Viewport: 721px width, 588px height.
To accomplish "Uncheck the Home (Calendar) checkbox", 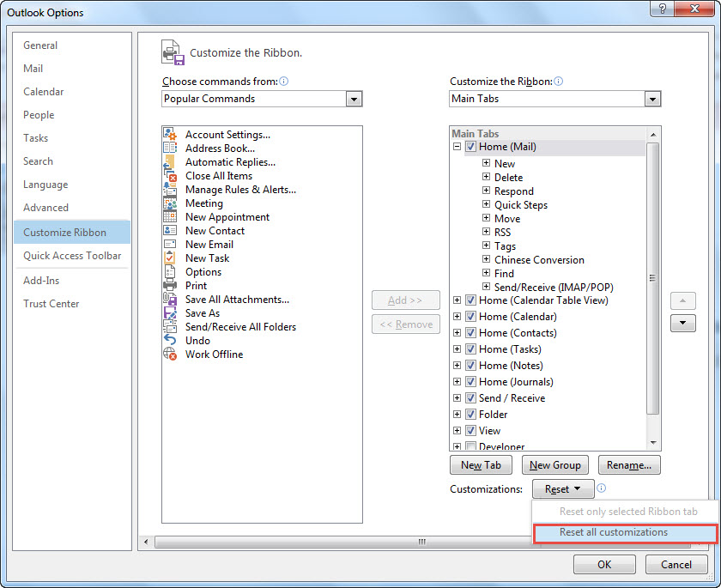I will [470, 316].
